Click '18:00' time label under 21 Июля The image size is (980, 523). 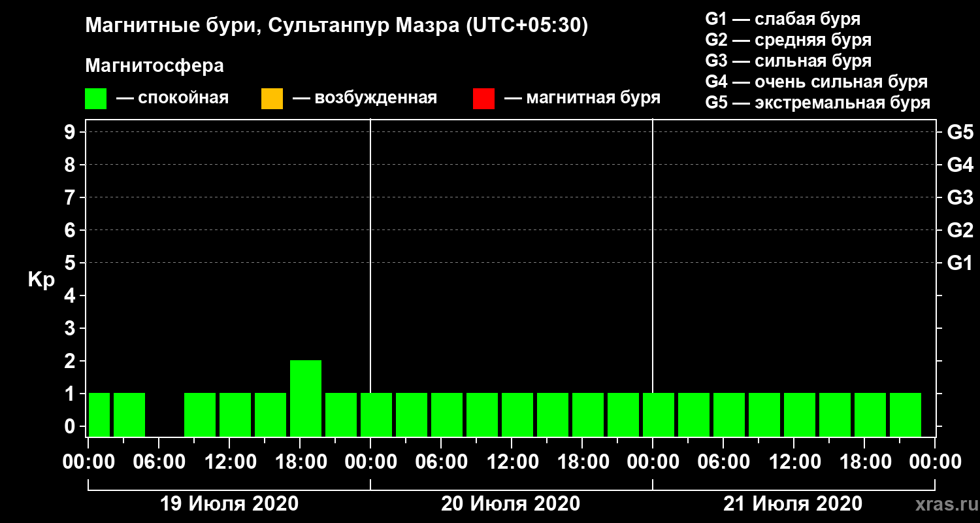(x=864, y=462)
